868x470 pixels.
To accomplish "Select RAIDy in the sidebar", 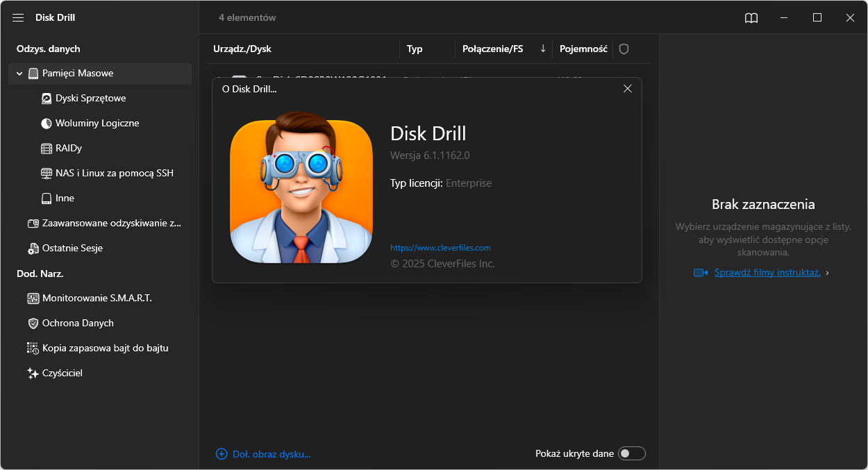I will tap(69, 149).
